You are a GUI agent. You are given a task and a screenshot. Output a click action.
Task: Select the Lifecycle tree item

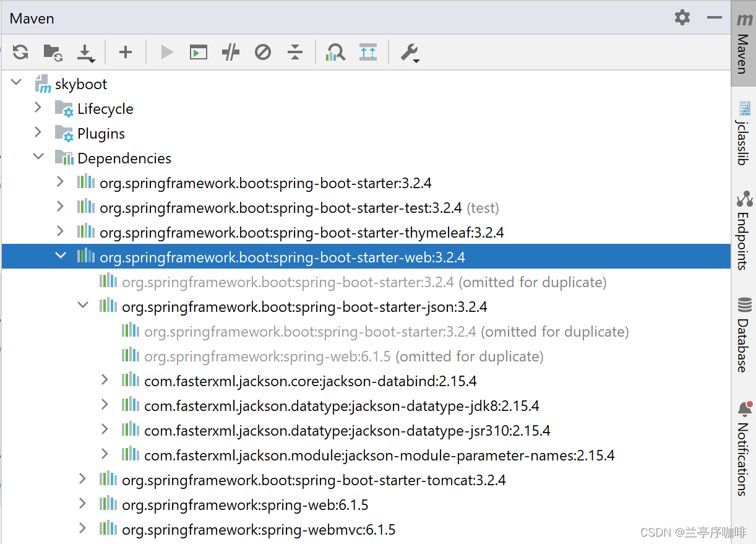[366, 108]
